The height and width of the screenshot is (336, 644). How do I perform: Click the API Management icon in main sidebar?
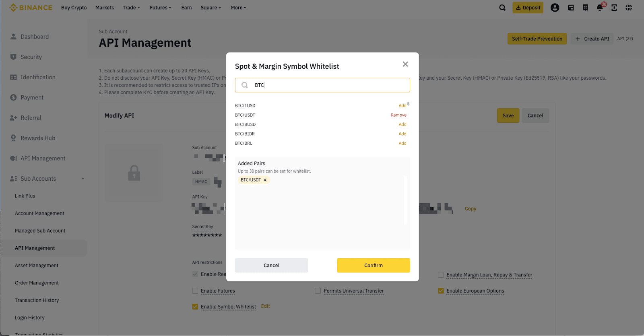[13, 158]
